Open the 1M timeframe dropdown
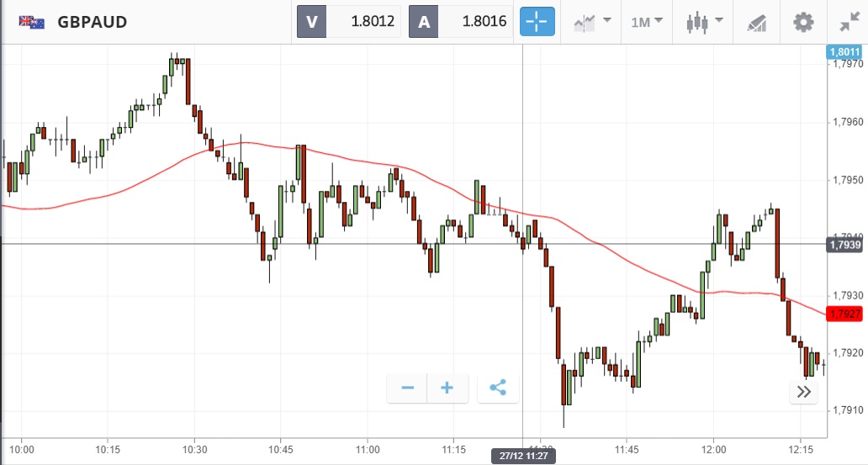868x465 pixels. (647, 22)
